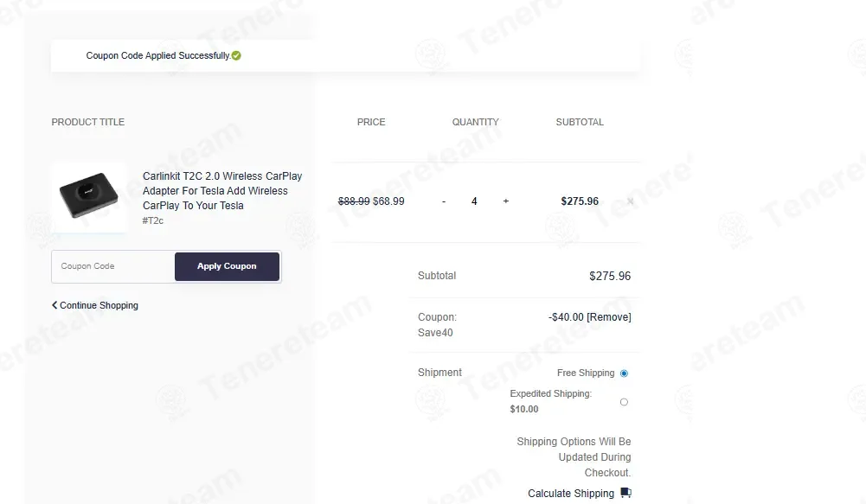Click Remove next to the coupon discount
866x504 pixels.
click(609, 317)
